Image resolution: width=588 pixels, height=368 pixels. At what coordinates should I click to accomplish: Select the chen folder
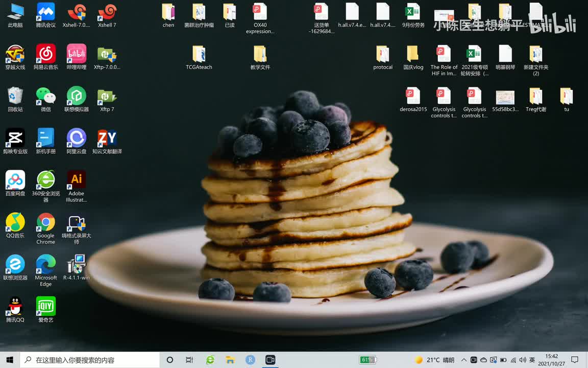click(168, 15)
